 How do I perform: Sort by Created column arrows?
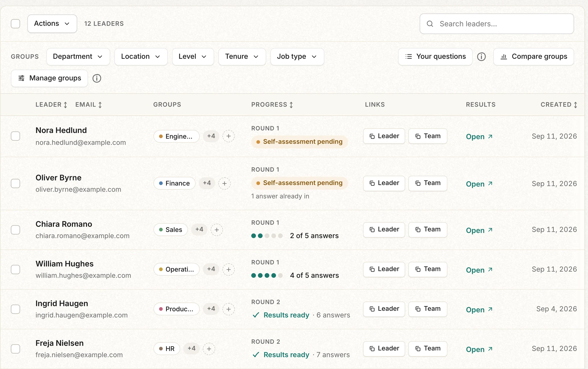point(575,105)
